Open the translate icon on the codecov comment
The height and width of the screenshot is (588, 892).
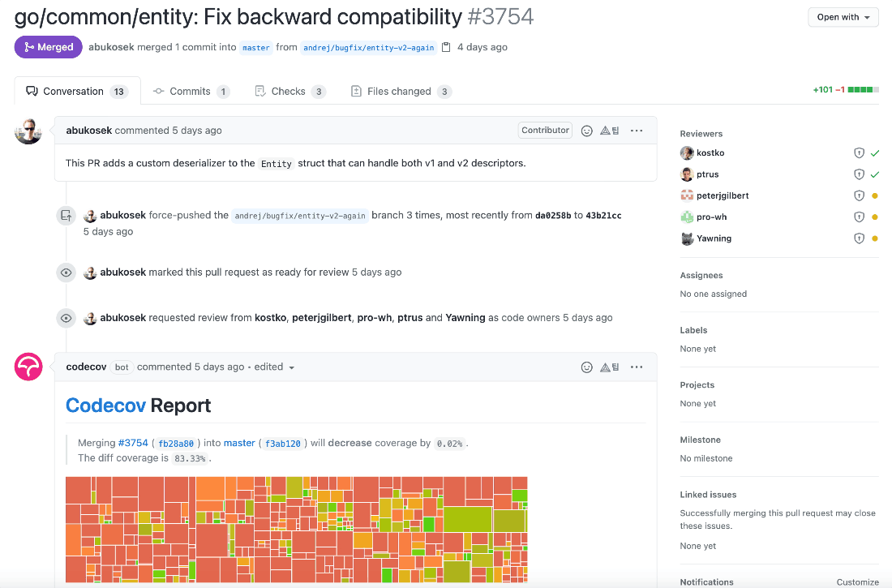point(609,367)
